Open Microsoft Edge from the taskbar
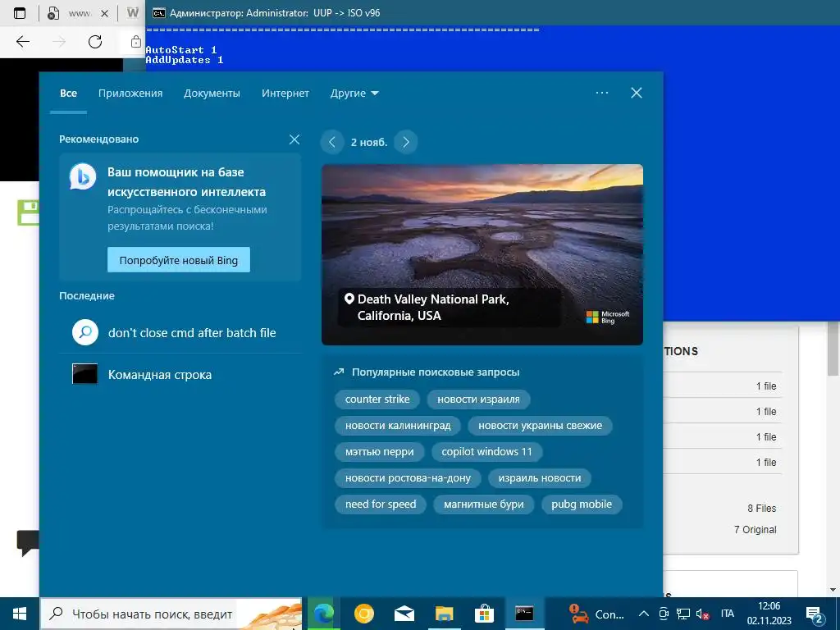The width and height of the screenshot is (840, 630). pos(323,614)
